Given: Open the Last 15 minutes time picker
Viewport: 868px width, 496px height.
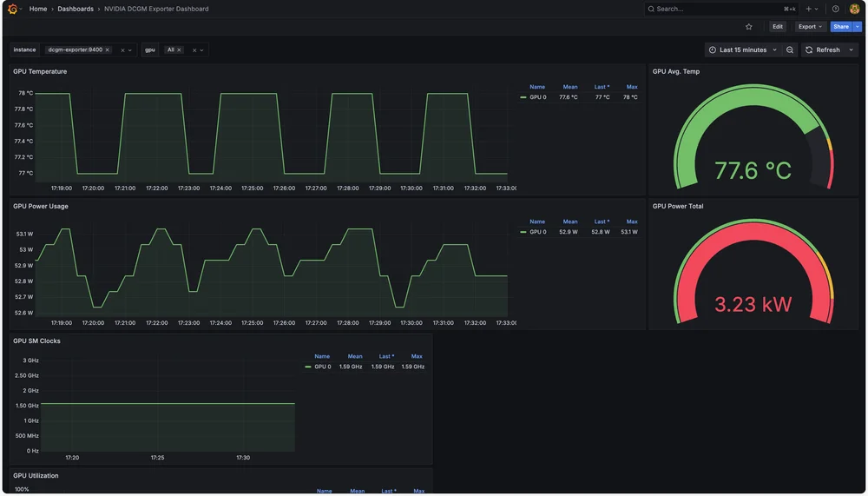Looking at the screenshot, I should tap(742, 50).
